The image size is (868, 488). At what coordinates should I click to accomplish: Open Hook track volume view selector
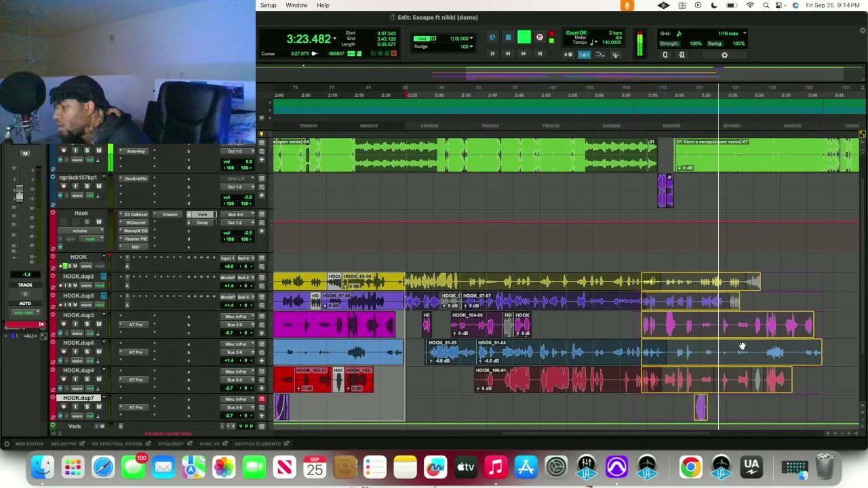(x=81, y=230)
